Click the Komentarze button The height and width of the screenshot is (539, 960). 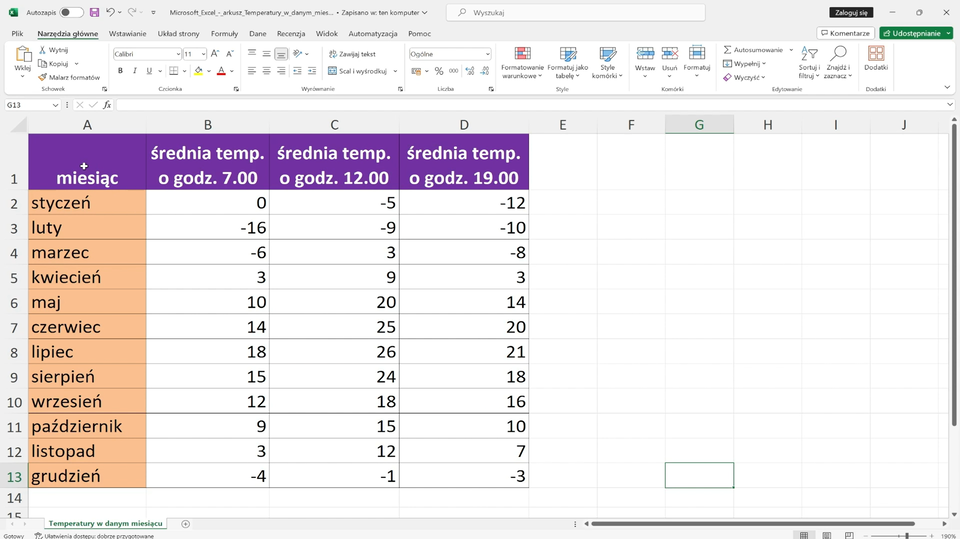point(844,33)
